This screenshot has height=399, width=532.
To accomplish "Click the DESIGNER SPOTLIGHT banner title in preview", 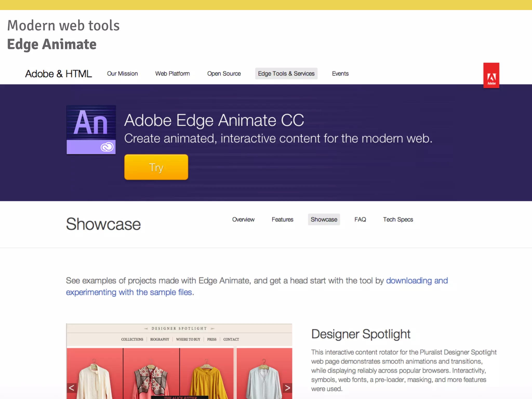I will click(x=179, y=328).
